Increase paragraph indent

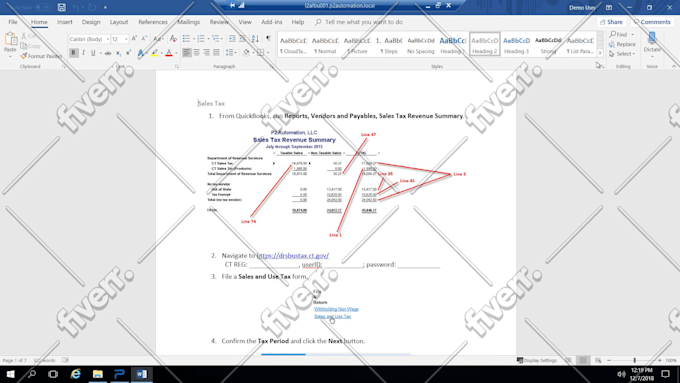(x=242, y=39)
